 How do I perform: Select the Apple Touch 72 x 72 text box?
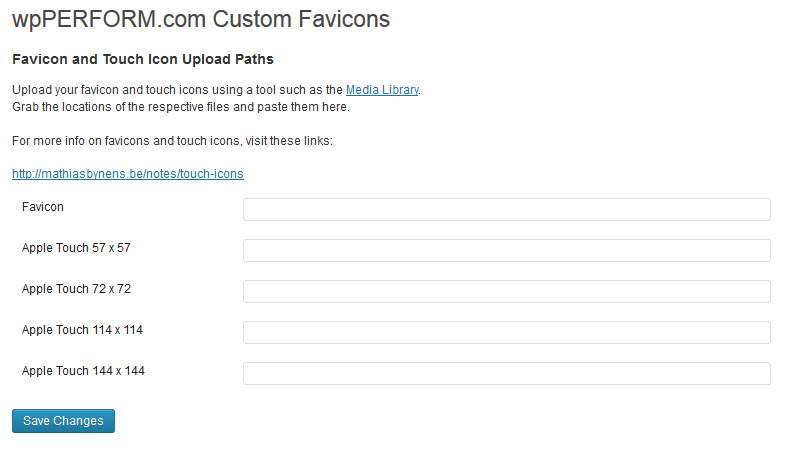507,292
